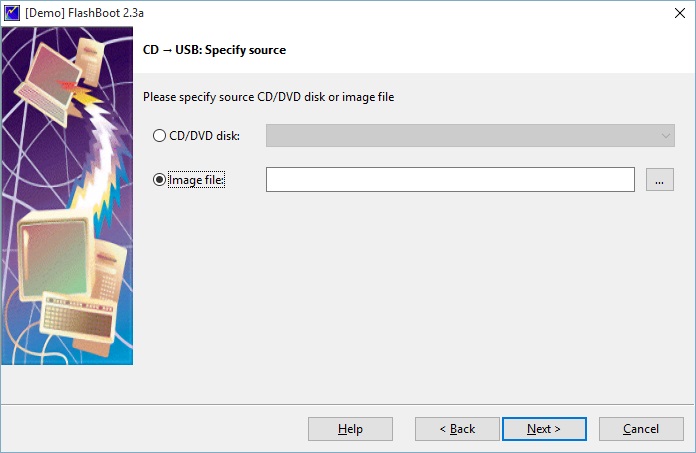Click the FlashBoot app icon in title bar
The height and width of the screenshot is (453, 696).
coord(12,12)
